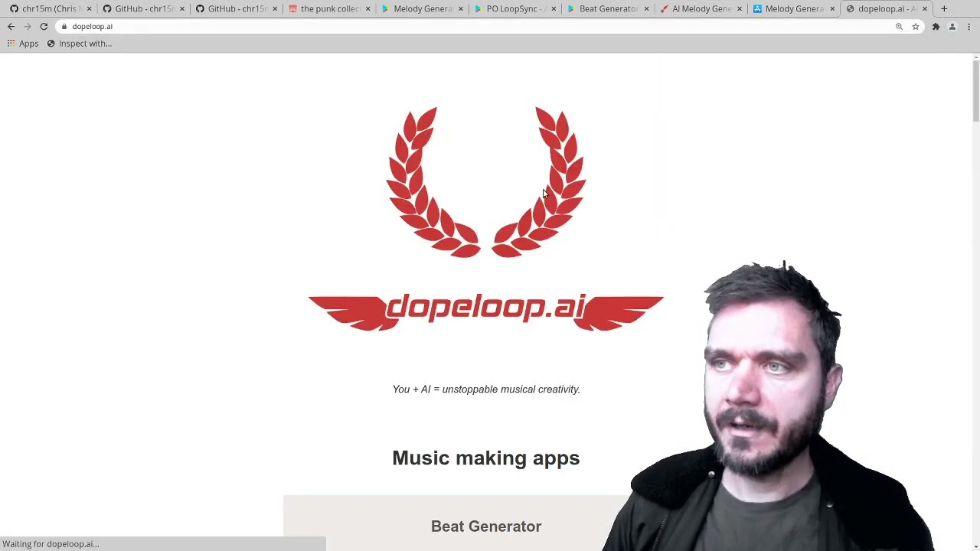
Task: Click the forward navigation arrow
Action: [28, 26]
